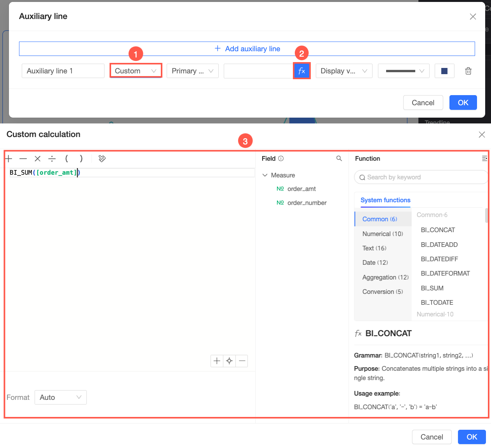Insert divide operator in formula toolbar
The height and width of the screenshot is (448, 491).
coord(52,158)
